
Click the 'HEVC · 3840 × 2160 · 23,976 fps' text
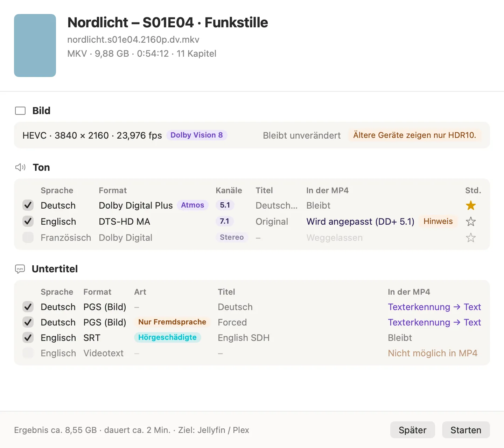coord(92,135)
